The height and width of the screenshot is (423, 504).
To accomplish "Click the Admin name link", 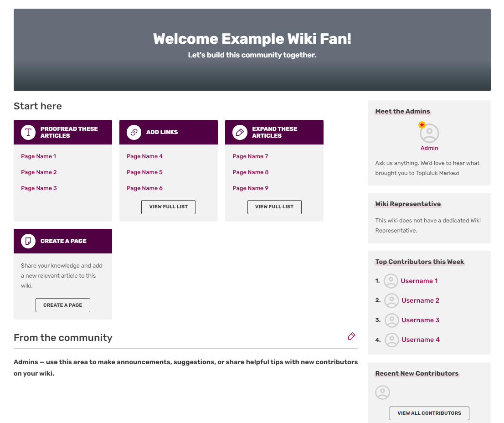I will [429, 148].
